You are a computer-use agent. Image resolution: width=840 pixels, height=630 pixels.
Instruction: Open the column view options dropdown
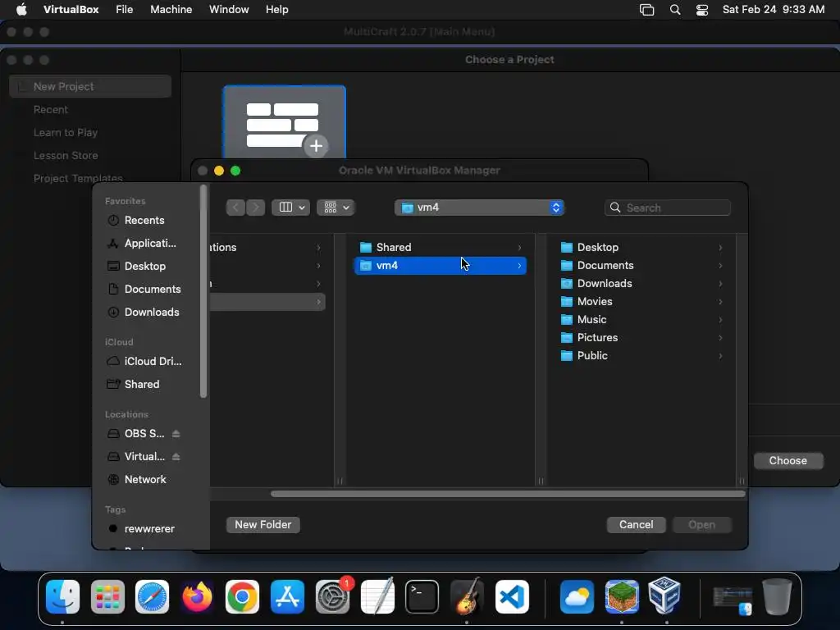291,208
